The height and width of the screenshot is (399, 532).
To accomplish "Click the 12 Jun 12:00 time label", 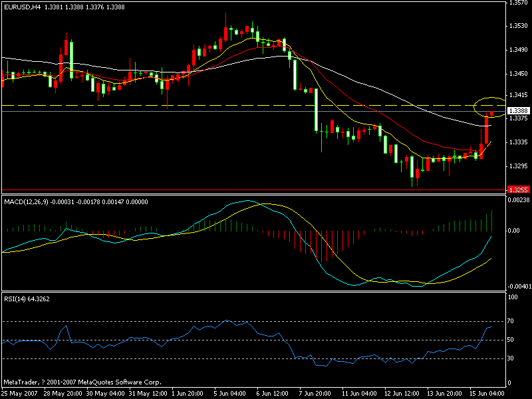I will [402, 394].
